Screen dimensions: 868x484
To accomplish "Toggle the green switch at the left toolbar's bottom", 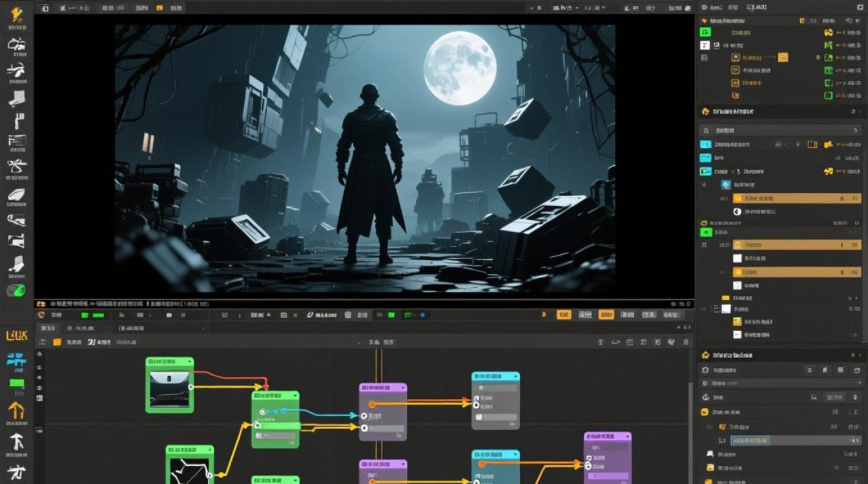I will coord(16,290).
